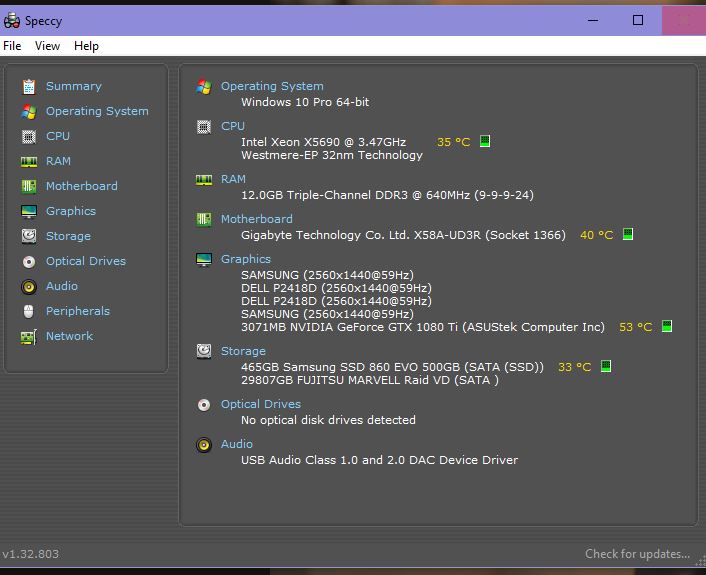Screen dimensions: 706x575
Task: Click the 33 °C SSD temperature value
Action: [575, 367]
